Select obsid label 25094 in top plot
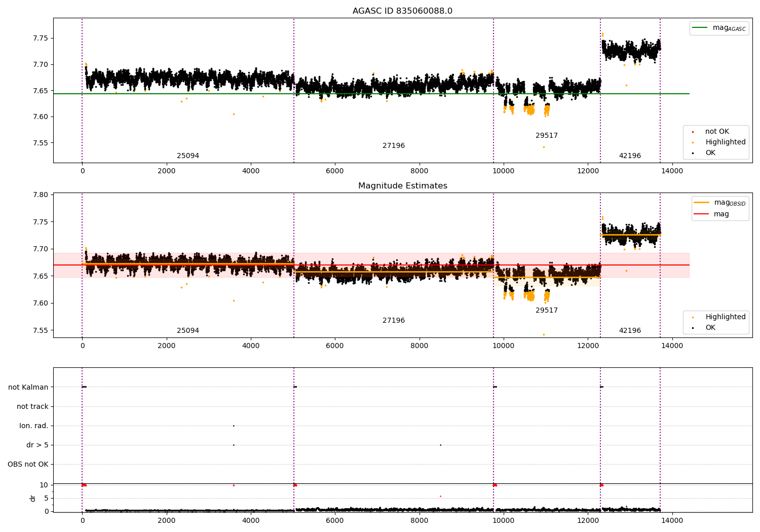Image resolution: width=760 pixels, height=532 pixels. pyautogui.click(x=188, y=156)
